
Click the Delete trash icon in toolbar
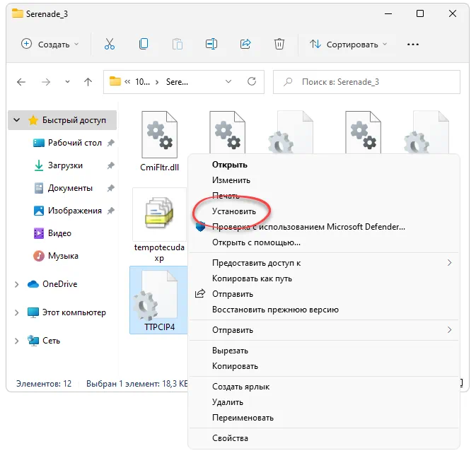[279, 45]
